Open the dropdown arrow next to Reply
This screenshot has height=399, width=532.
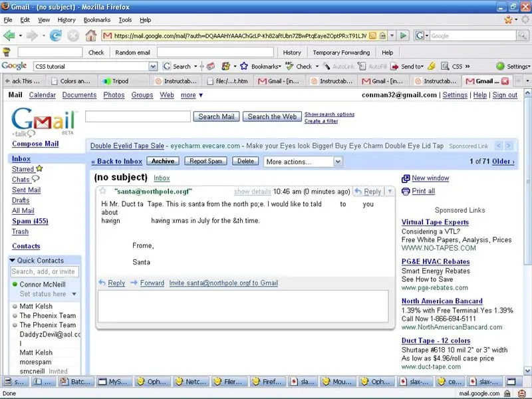pos(390,192)
